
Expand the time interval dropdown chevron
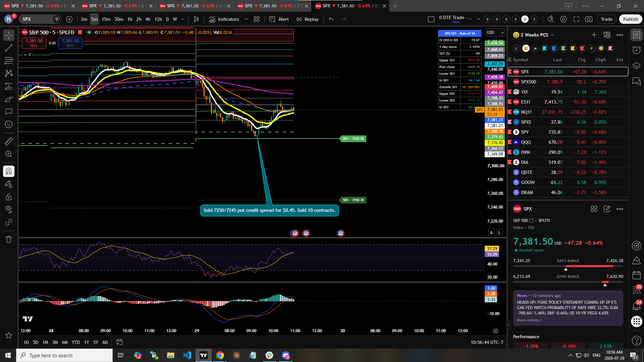tap(183, 19)
